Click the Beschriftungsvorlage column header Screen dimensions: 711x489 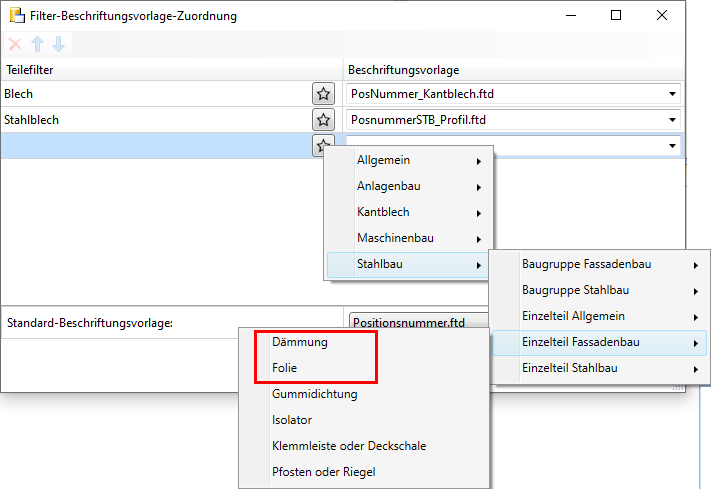pyautogui.click(x=513, y=70)
